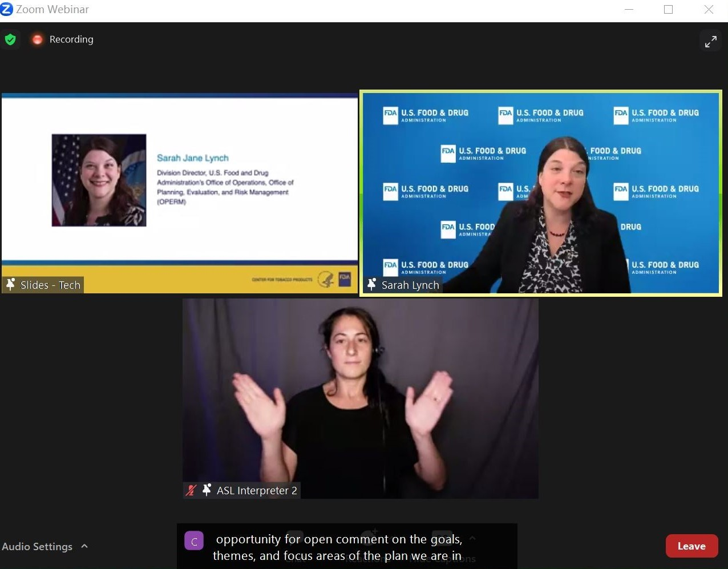
Task: Click the green encryption shield icon
Action: pyautogui.click(x=10, y=39)
